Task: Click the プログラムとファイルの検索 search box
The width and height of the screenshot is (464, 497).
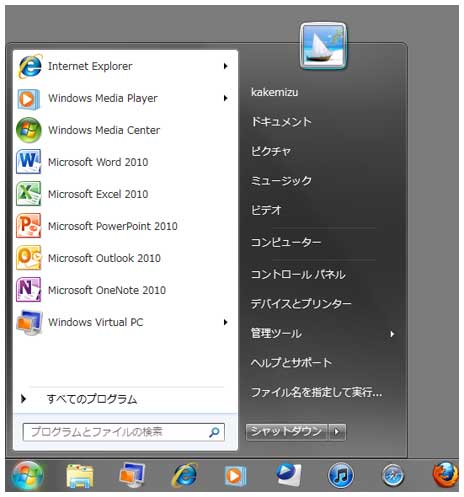Action: coord(124,432)
